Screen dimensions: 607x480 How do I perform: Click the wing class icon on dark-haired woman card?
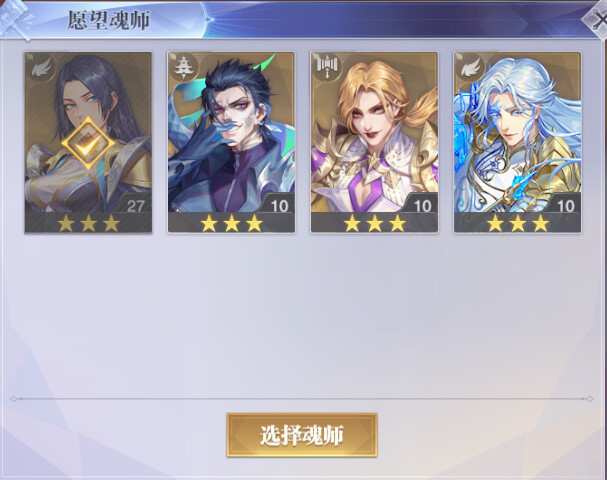(41, 69)
